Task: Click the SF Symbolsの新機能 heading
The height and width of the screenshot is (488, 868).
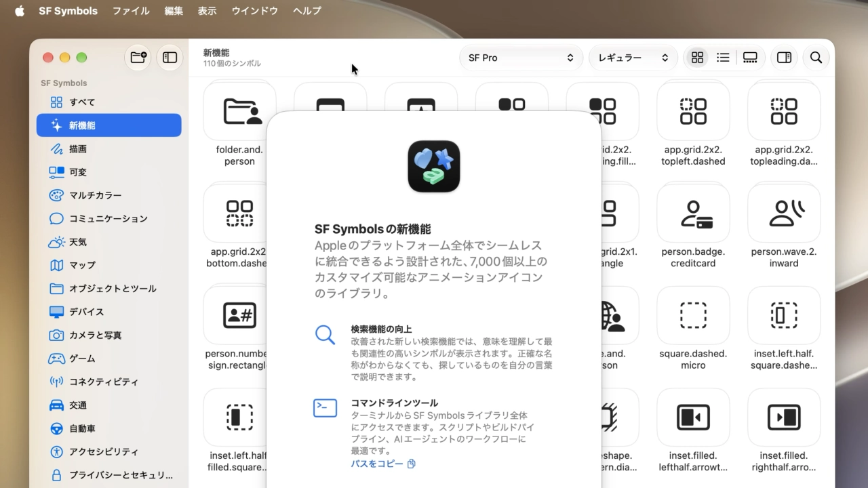Action: 372,229
